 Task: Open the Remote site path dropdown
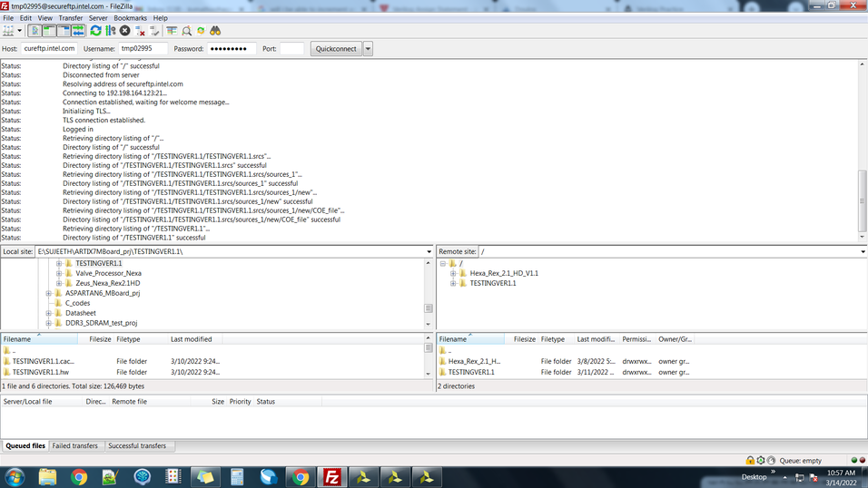click(x=863, y=252)
